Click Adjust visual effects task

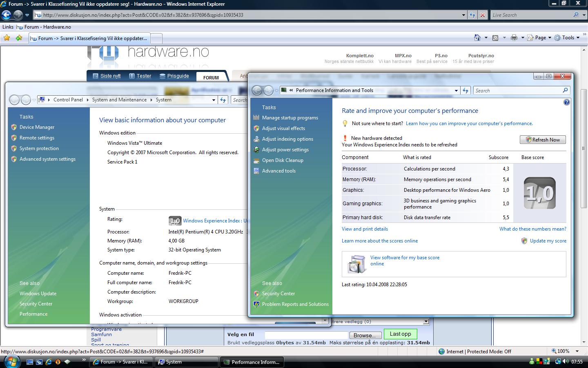coord(283,128)
